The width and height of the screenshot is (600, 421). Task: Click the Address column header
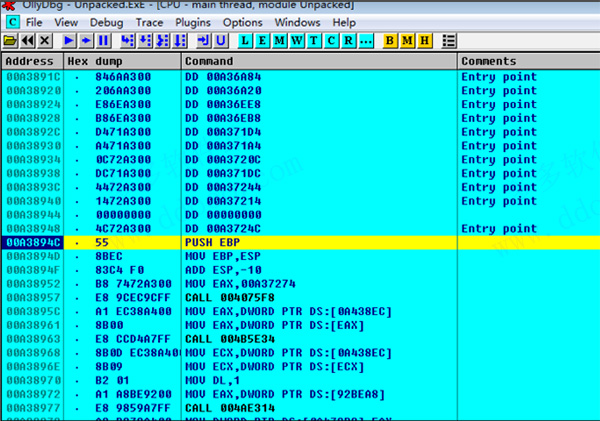[31, 61]
